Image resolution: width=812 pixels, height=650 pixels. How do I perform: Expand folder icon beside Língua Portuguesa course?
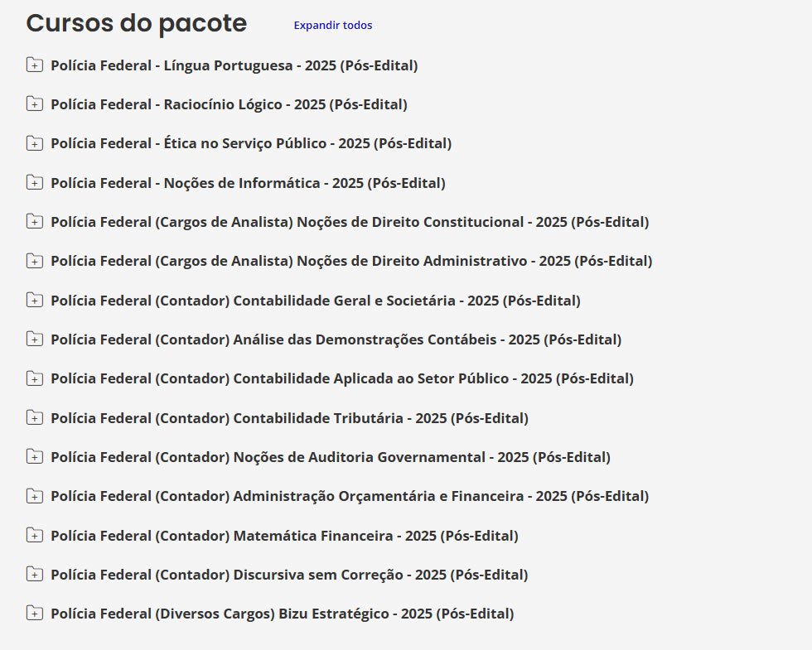(34, 65)
